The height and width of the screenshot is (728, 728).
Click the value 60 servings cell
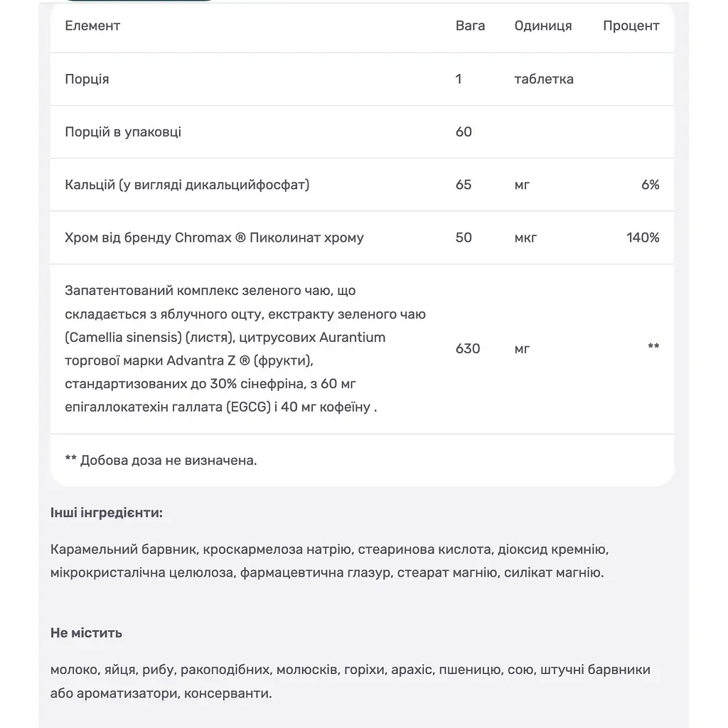point(464,132)
